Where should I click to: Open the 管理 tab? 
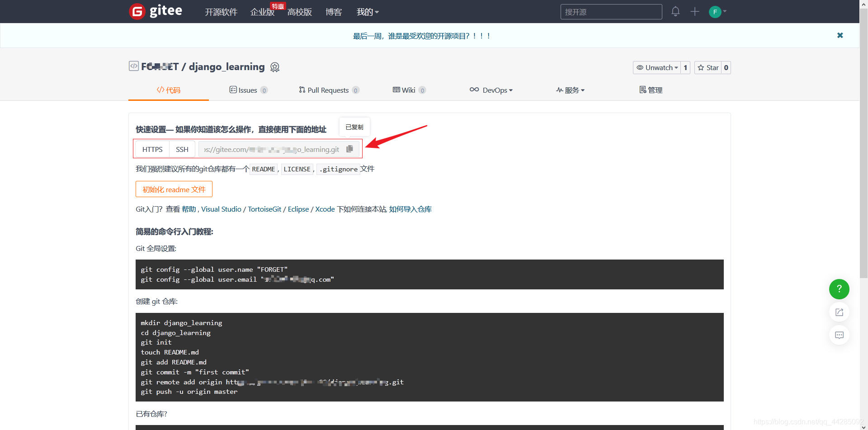click(x=651, y=90)
